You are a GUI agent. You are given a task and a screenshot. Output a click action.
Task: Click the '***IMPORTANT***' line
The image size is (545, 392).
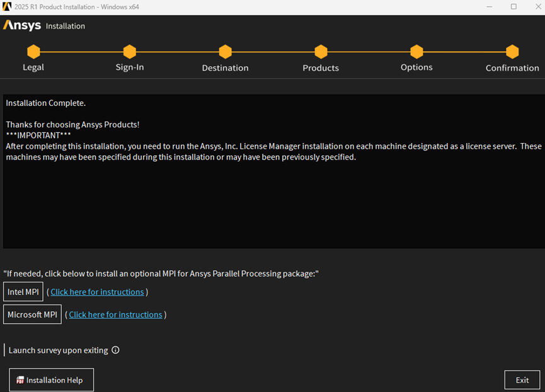(38, 135)
